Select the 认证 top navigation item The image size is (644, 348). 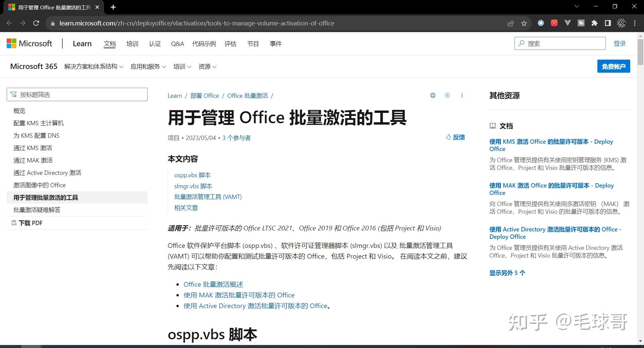coord(155,44)
